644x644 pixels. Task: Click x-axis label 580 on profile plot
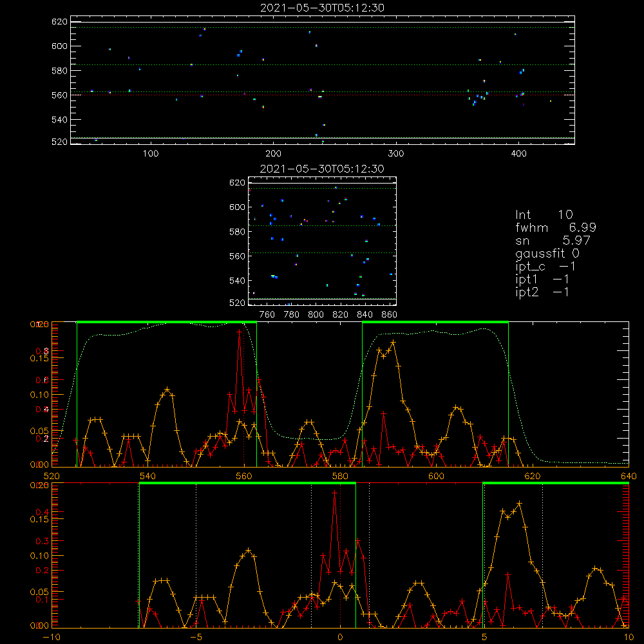(x=340, y=476)
